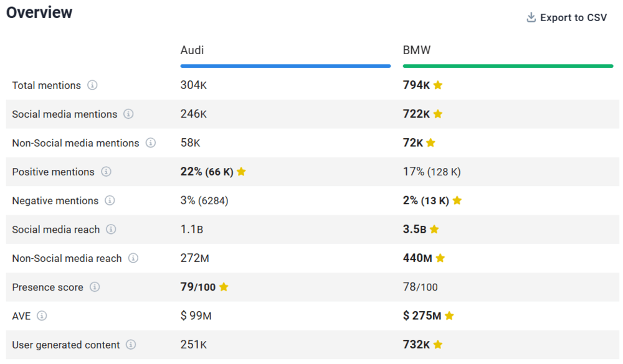
Task: Click Audi's 22% (66 K) positive mentions value
Action: [207, 172]
